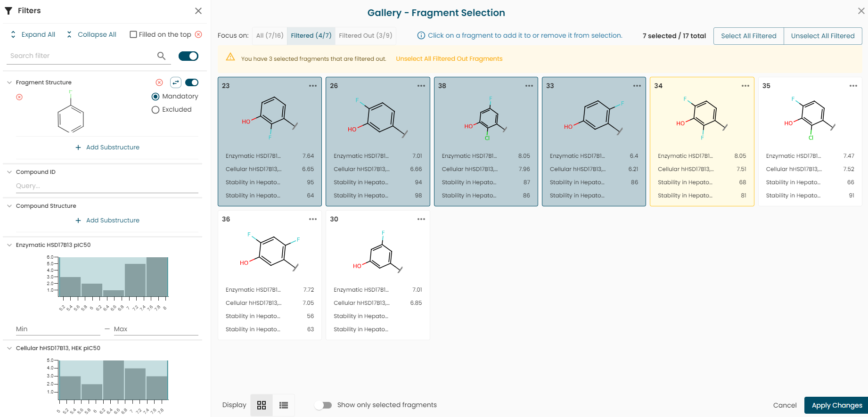Collapse the Cellular hHSD17B13, HEK pIC50 section

9,348
